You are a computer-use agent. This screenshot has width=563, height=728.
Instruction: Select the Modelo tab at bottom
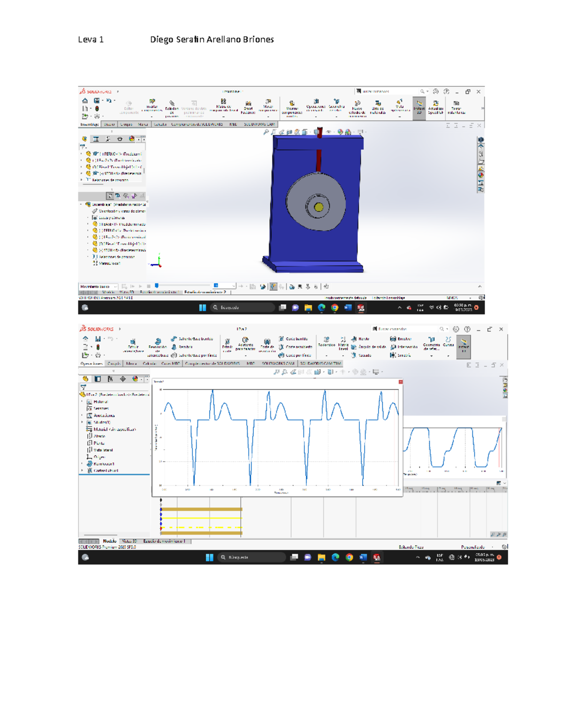click(x=109, y=541)
